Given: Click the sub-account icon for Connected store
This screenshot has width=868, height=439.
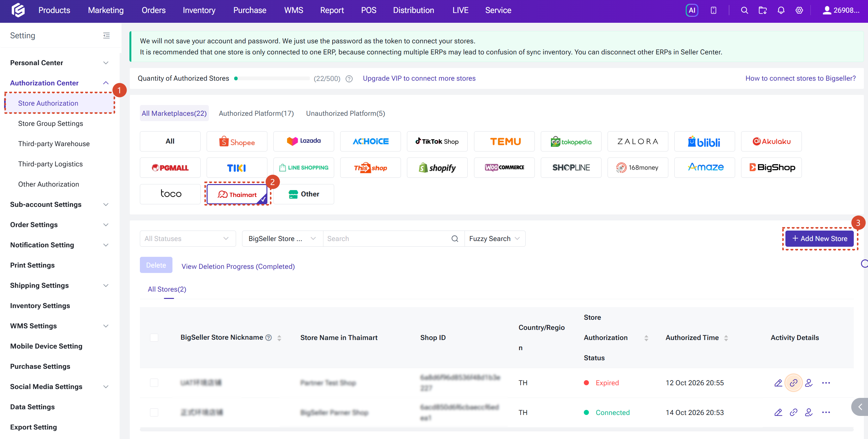Looking at the screenshot, I should point(809,412).
